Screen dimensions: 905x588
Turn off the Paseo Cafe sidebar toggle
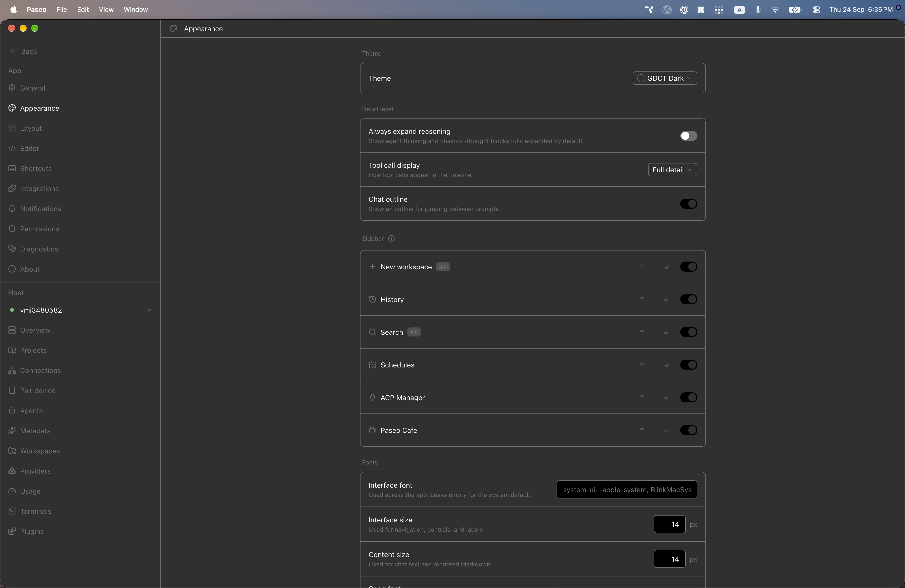click(x=689, y=430)
